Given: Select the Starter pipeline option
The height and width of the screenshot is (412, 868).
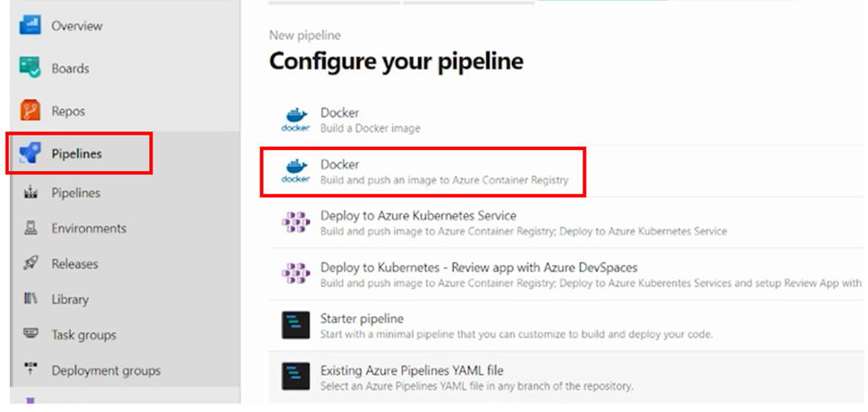Looking at the screenshot, I should click(568, 325).
